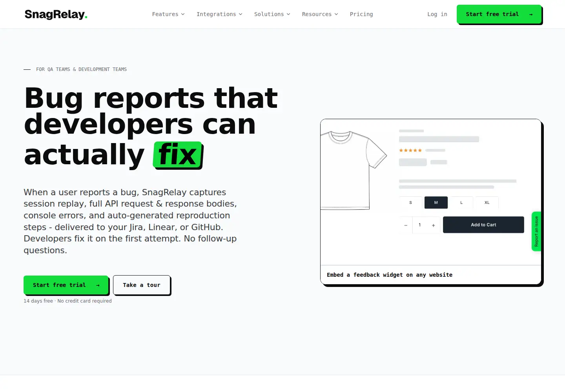
Task: Click the SnagRelay logo
Action: pyautogui.click(x=56, y=15)
